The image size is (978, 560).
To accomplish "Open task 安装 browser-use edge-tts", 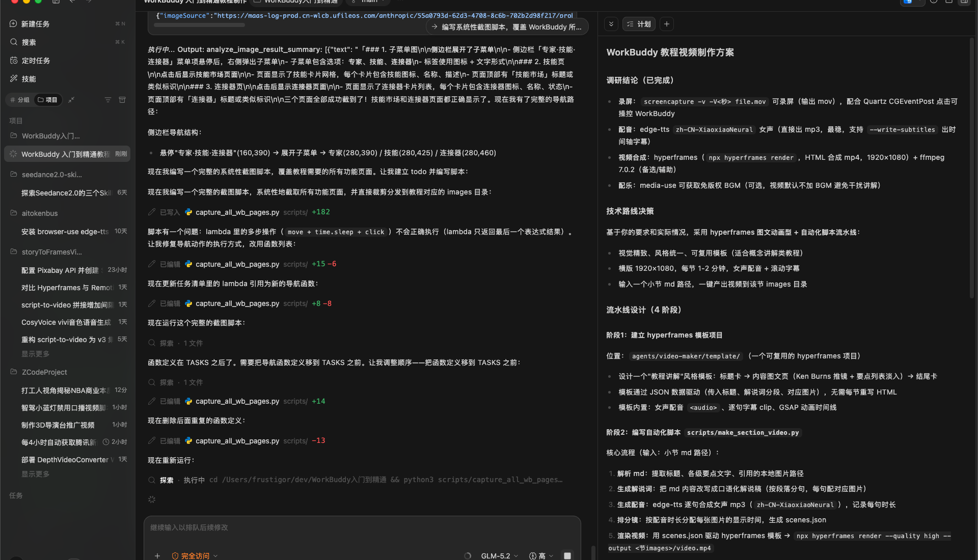I will [67, 232].
